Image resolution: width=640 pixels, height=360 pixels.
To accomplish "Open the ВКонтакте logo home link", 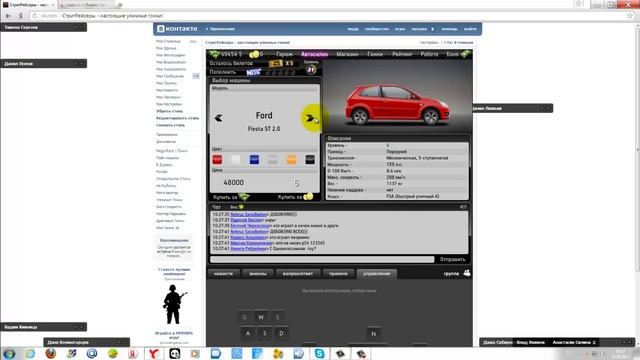I will [x=177, y=29].
